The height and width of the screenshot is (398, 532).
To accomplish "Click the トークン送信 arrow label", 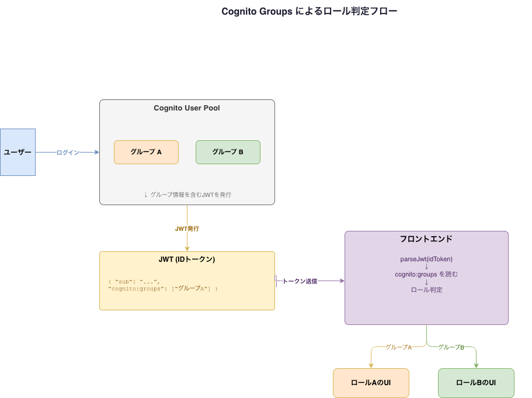I will point(301,282).
